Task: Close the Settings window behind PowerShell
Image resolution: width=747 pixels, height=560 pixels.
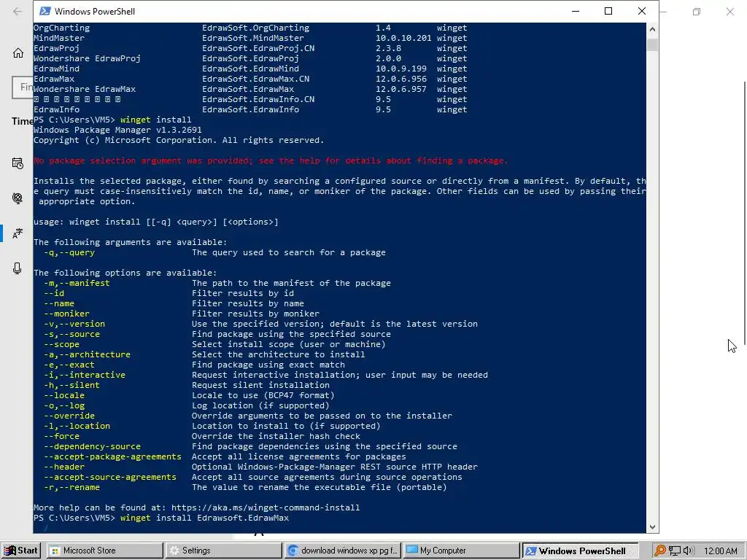Action: [729, 12]
